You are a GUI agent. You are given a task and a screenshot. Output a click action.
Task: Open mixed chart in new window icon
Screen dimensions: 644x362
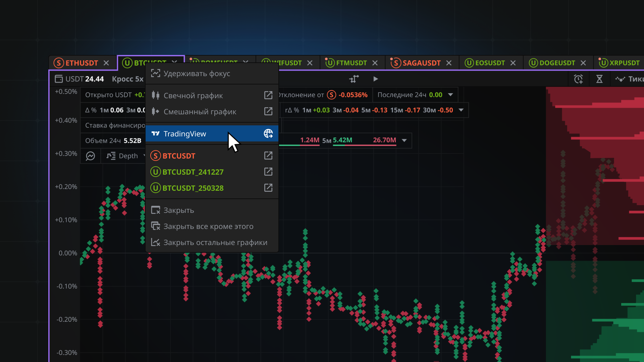click(x=268, y=111)
